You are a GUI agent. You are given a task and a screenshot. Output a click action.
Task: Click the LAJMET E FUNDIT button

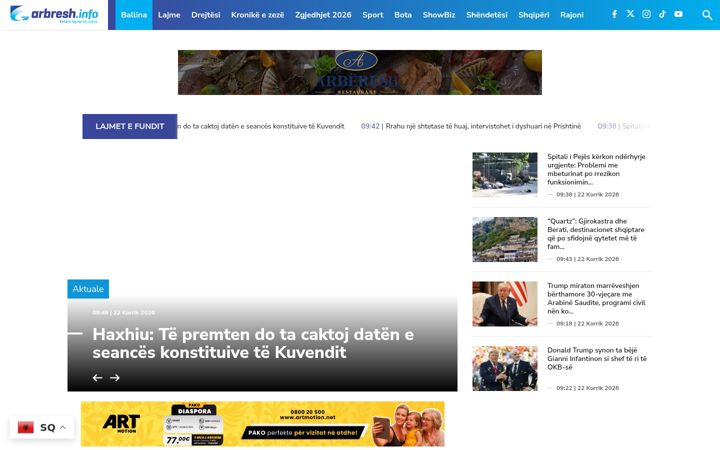(129, 126)
